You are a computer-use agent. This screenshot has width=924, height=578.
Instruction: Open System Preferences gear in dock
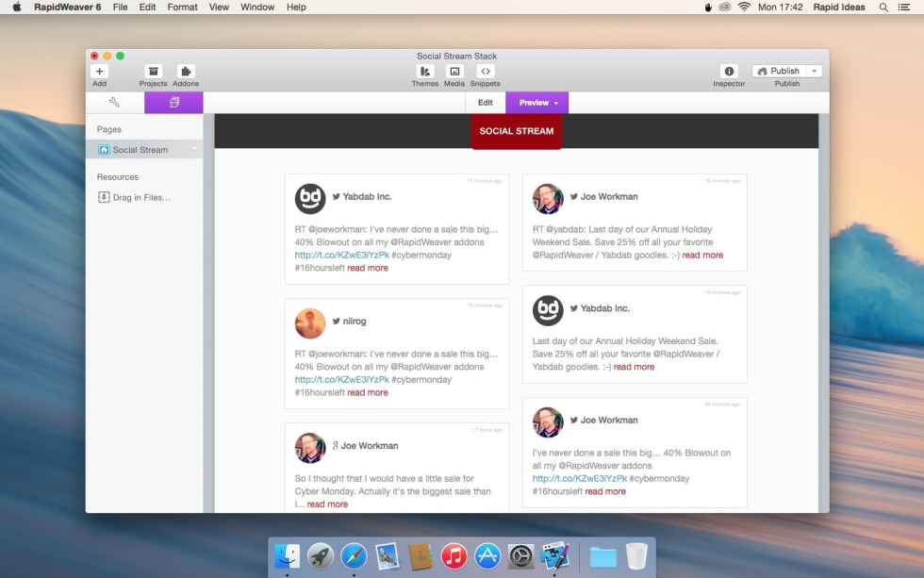(x=520, y=555)
